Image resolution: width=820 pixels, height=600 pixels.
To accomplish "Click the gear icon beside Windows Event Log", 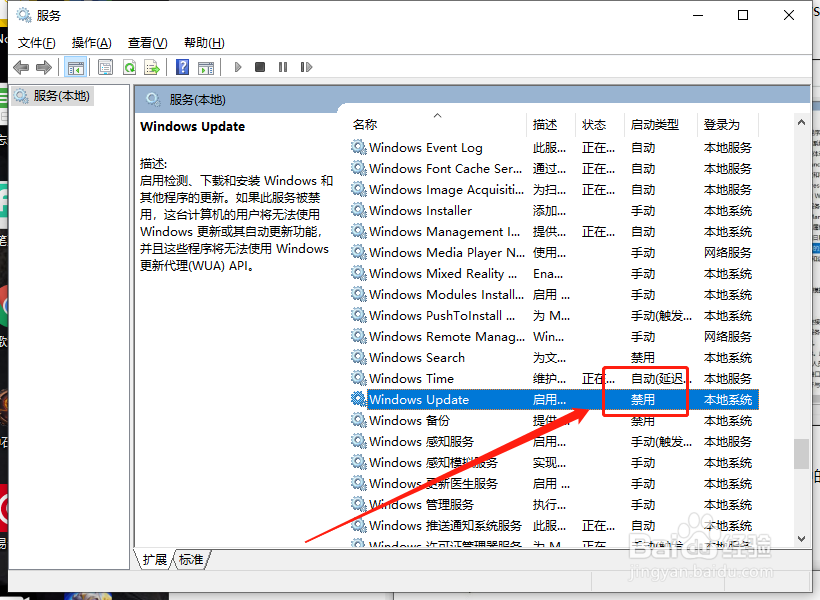I will pyautogui.click(x=359, y=148).
